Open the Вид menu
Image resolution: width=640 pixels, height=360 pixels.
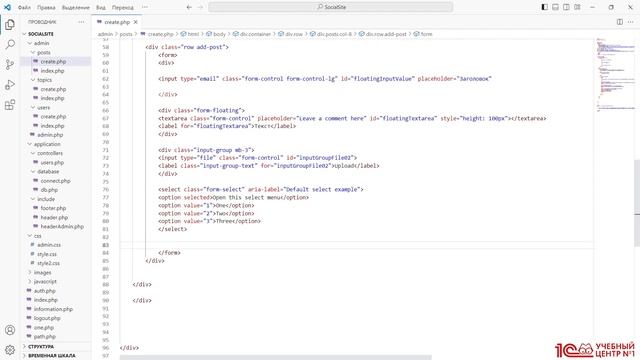pos(101,7)
